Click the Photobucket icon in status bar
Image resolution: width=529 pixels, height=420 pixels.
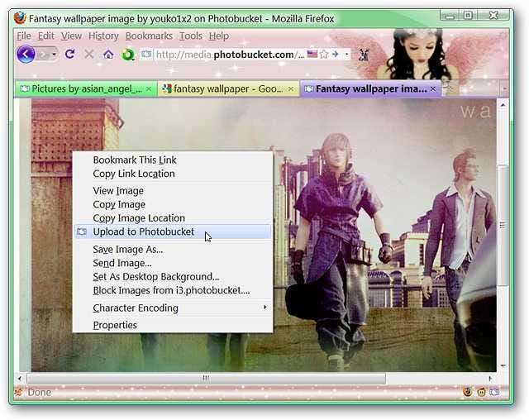click(494, 393)
